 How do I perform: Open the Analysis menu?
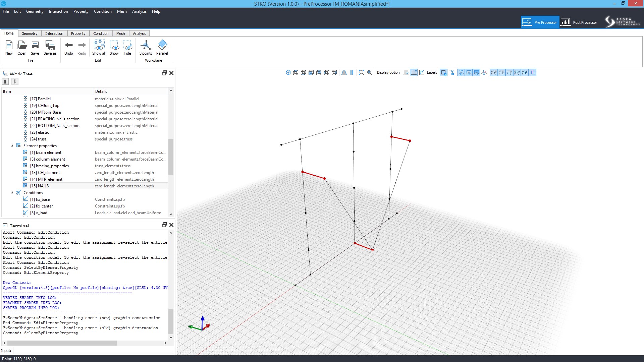[139, 11]
